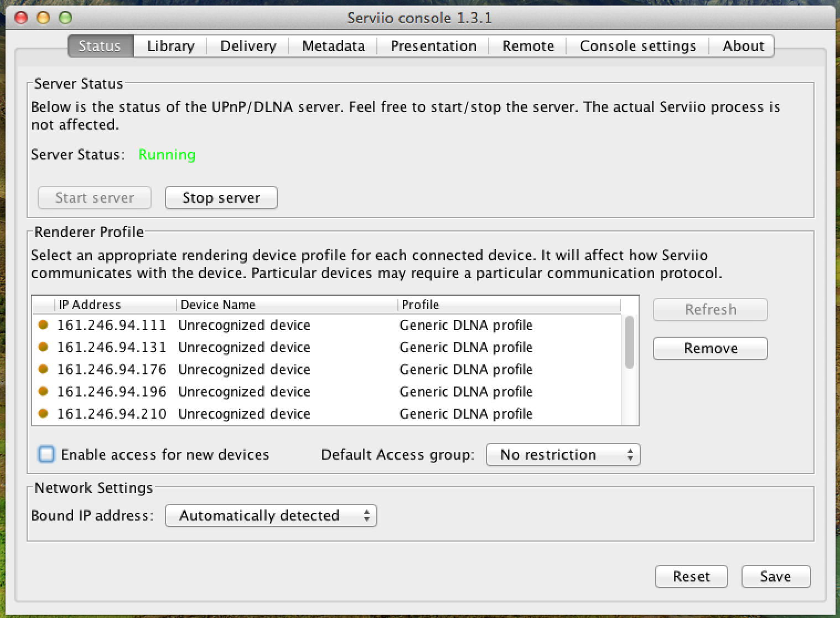Click the Reset button
Image resolution: width=840 pixels, height=618 pixels.
[x=691, y=576]
